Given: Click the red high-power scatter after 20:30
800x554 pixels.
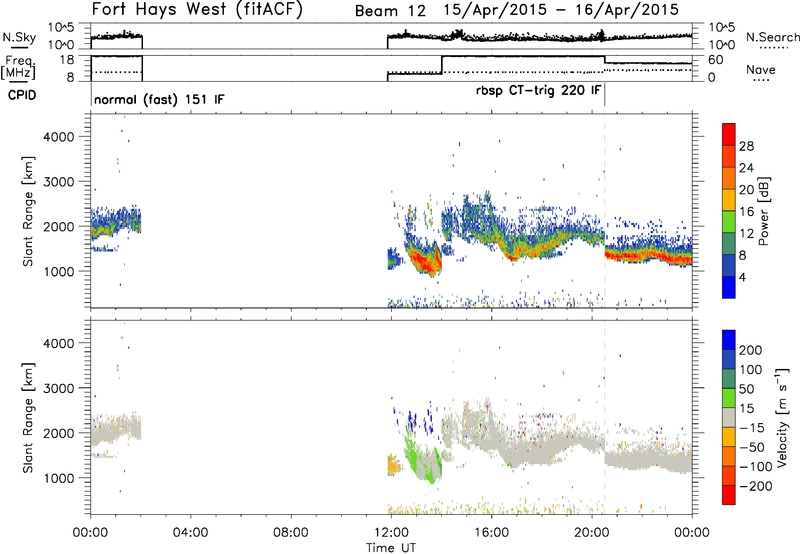Looking at the screenshot, I should (648, 256).
